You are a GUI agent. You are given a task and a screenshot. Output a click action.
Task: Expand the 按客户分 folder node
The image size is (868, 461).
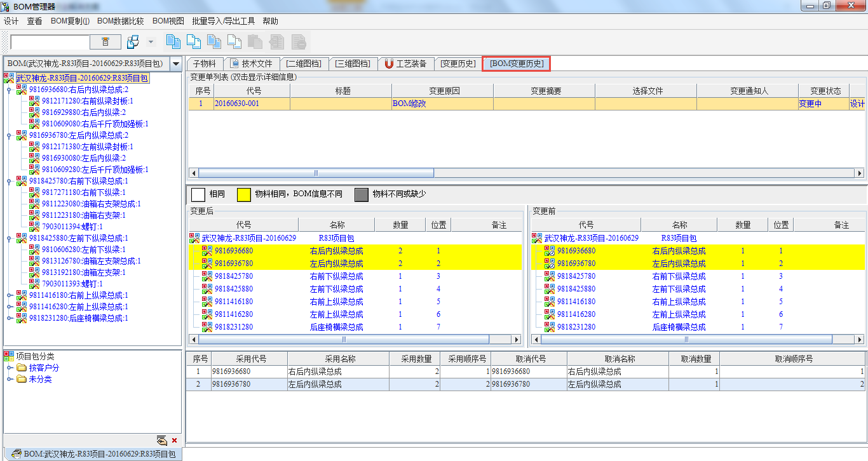pos(9,368)
